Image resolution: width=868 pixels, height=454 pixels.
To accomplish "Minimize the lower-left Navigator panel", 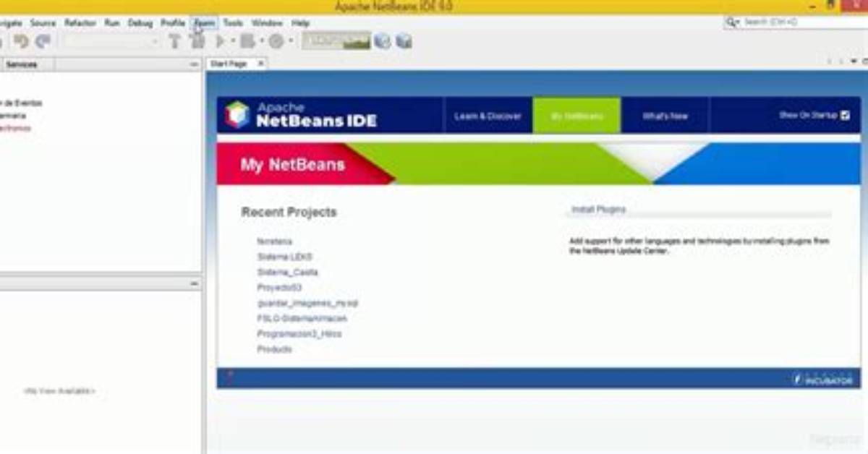I will [194, 283].
